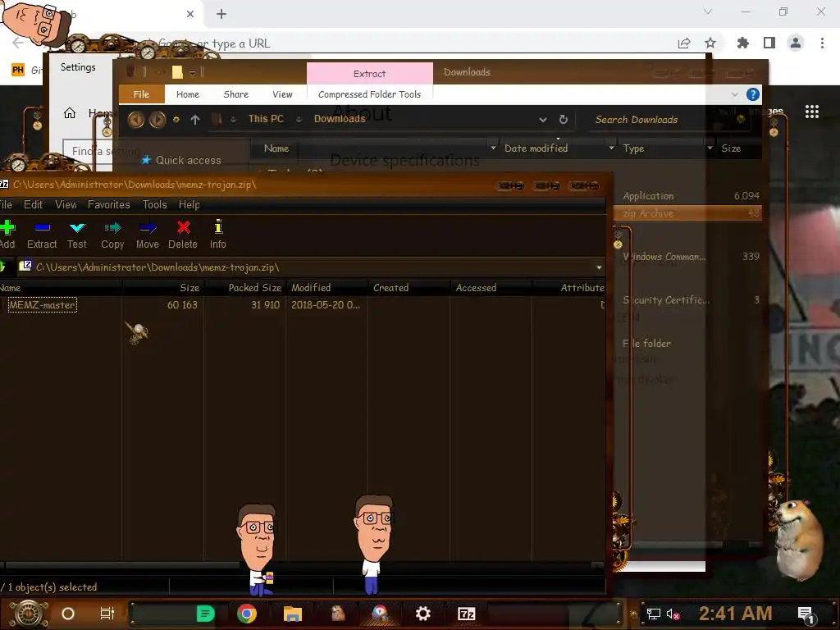Open the Chrome Extensions puzzle icon
This screenshot has width=840, height=630.
(x=743, y=43)
